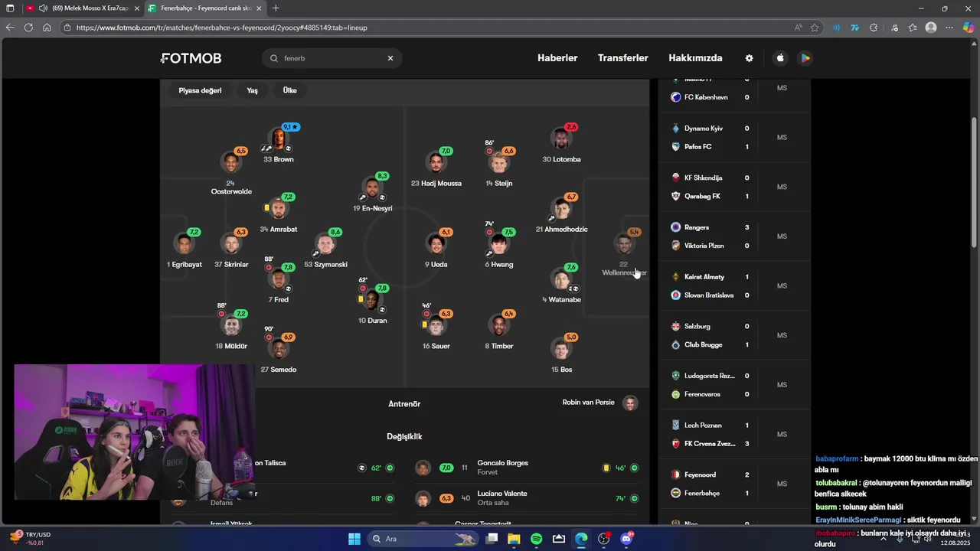Open the Google Play download icon

coord(805,58)
